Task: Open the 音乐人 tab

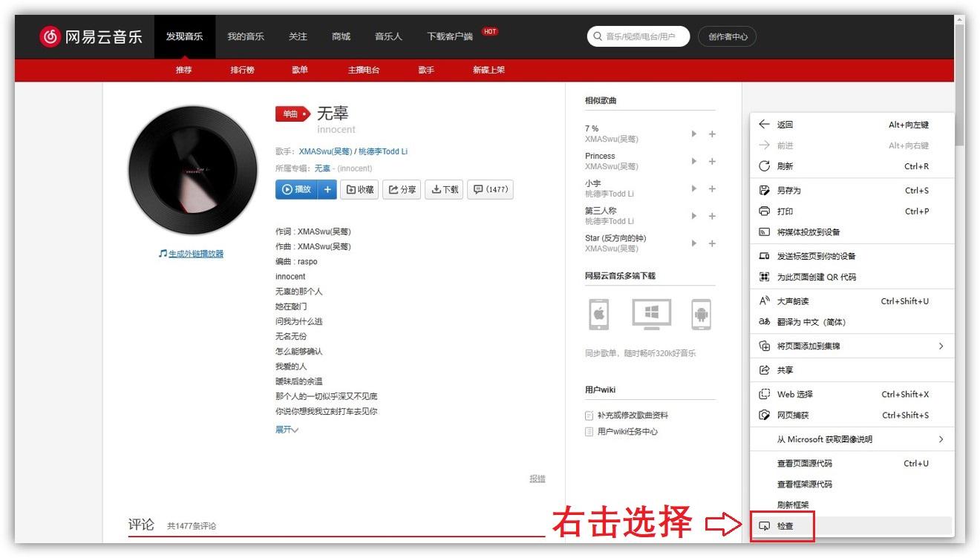Action: tap(388, 36)
